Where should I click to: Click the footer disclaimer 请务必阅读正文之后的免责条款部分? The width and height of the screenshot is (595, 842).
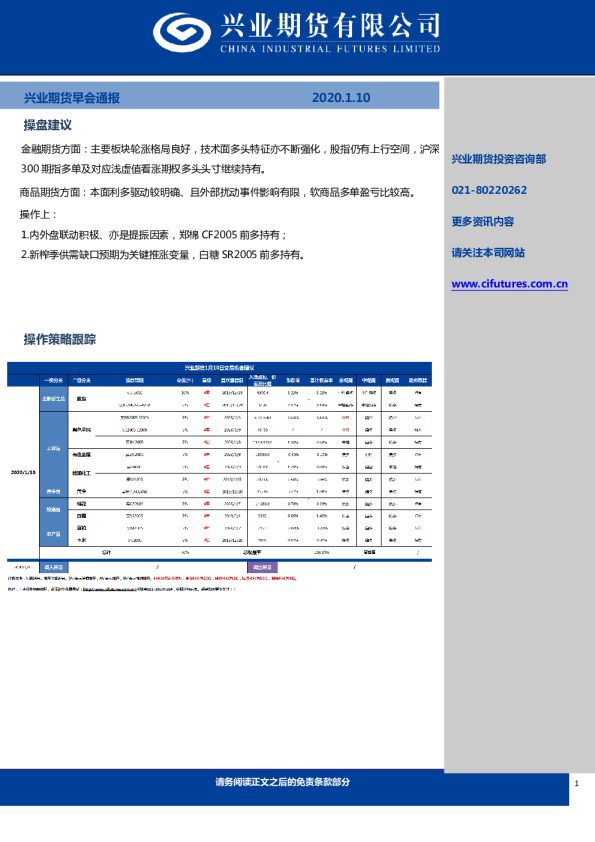pos(282,782)
